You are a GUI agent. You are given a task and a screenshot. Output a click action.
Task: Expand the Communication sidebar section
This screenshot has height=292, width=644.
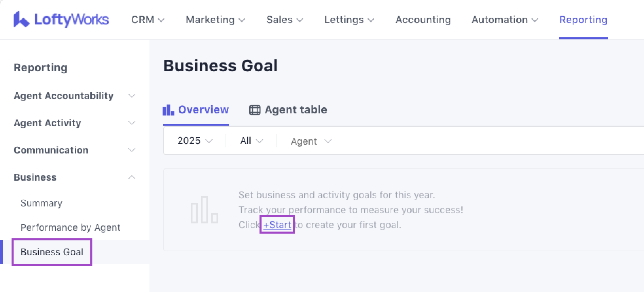tap(131, 150)
